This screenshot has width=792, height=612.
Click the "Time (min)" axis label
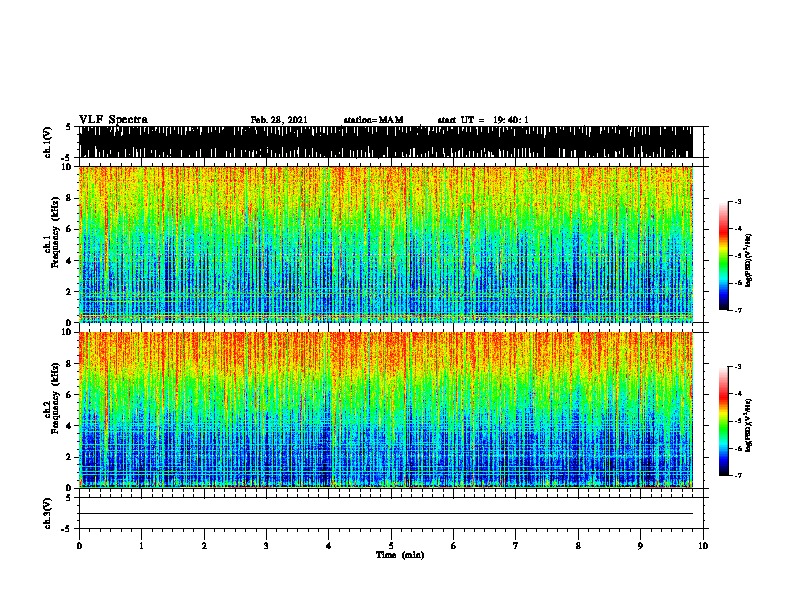(x=400, y=555)
